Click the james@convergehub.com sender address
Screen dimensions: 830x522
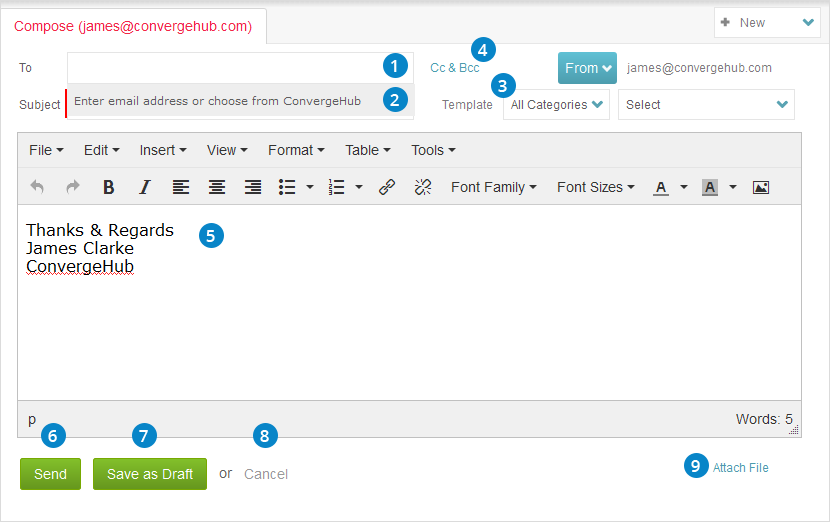point(699,68)
